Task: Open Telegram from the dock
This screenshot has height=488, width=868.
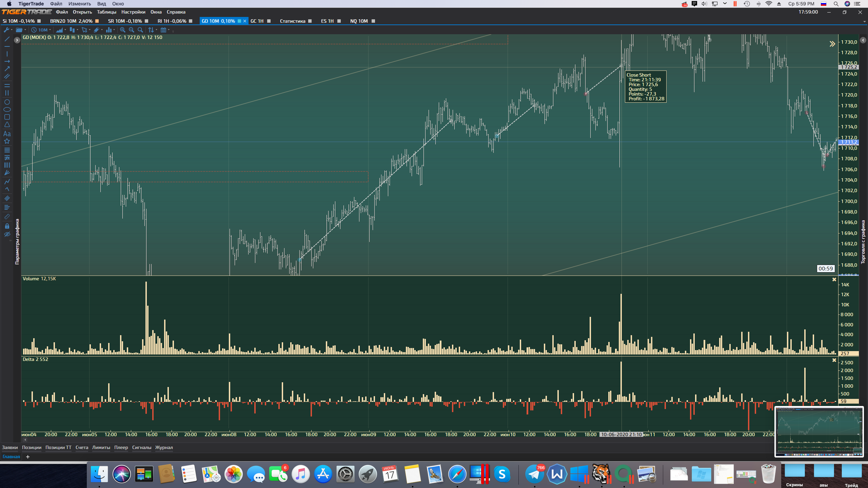Action: 535,474
